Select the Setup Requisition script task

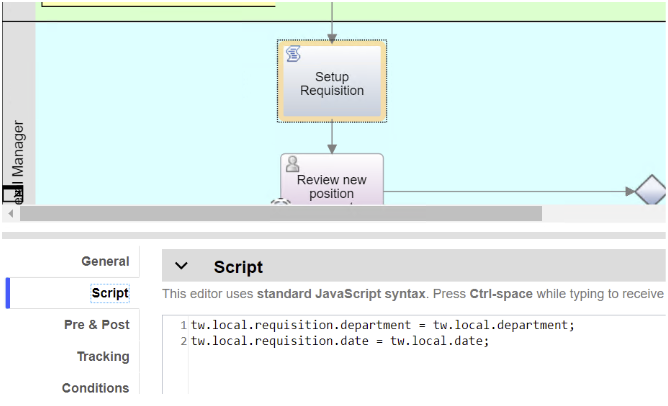(x=332, y=81)
